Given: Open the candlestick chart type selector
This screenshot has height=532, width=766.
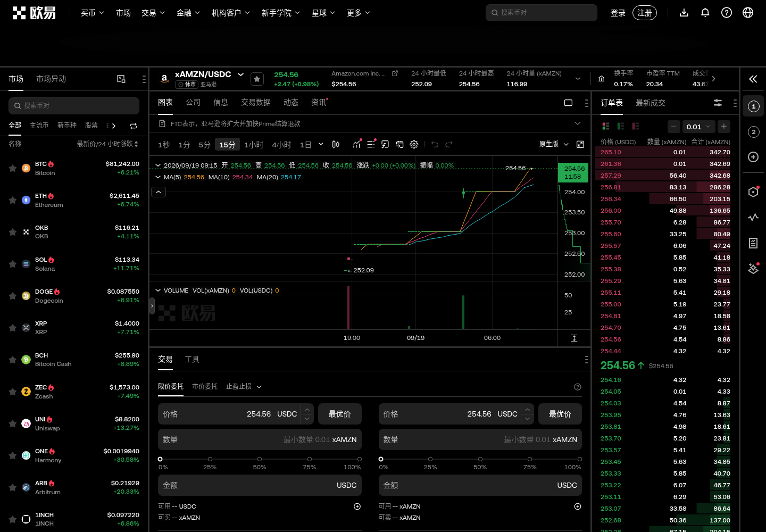Looking at the screenshot, I should (x=336, y=144).
